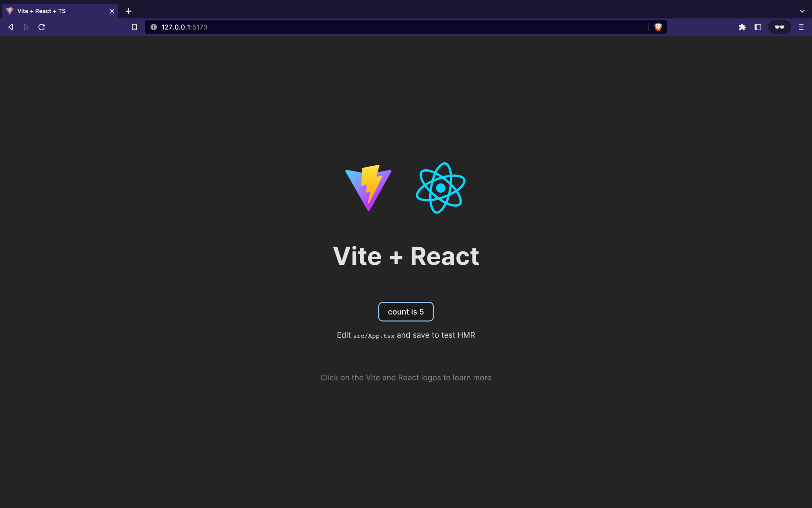
Task: Click the forward navigation arrow
Action: pyautogui.click(x=26, y=27)
